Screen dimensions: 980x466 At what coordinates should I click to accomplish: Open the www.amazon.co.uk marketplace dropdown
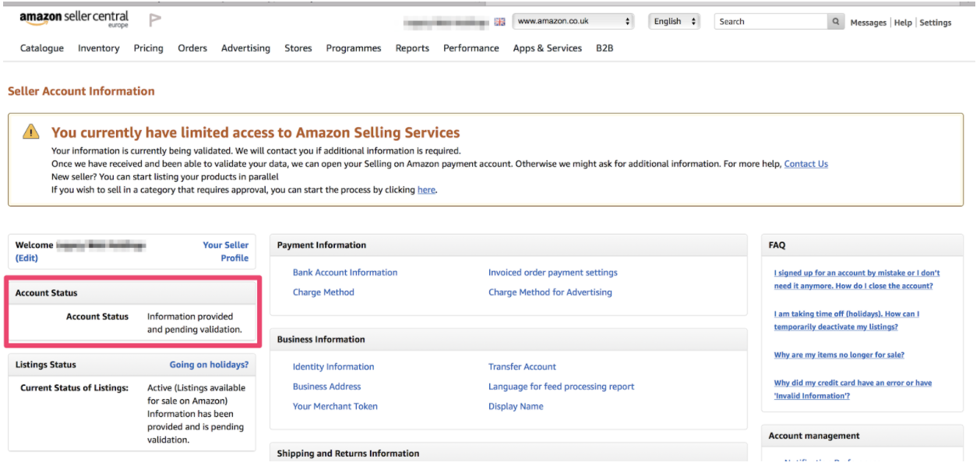[x=573, y=22]
